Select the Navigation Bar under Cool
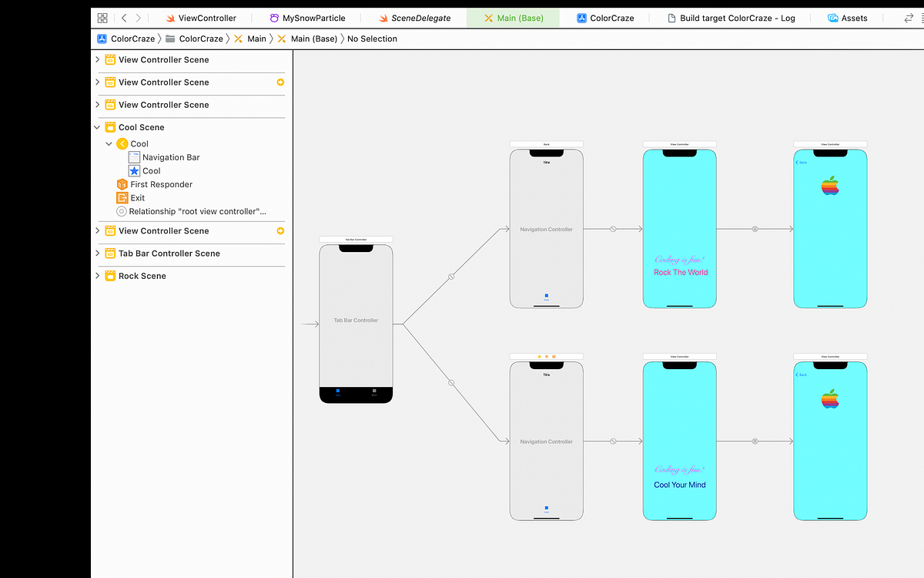 pyautogui.click(x=171, y=157)
